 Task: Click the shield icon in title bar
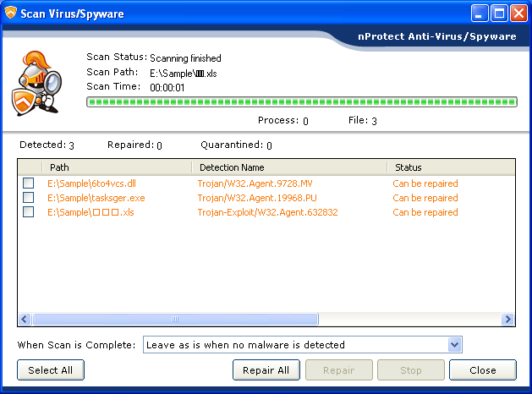pos(10,13)
